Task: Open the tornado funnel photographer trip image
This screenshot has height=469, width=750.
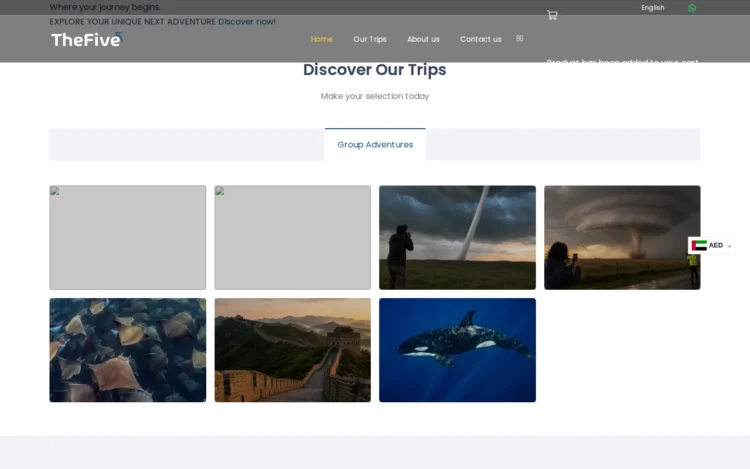Action: (x=457, y=238)
